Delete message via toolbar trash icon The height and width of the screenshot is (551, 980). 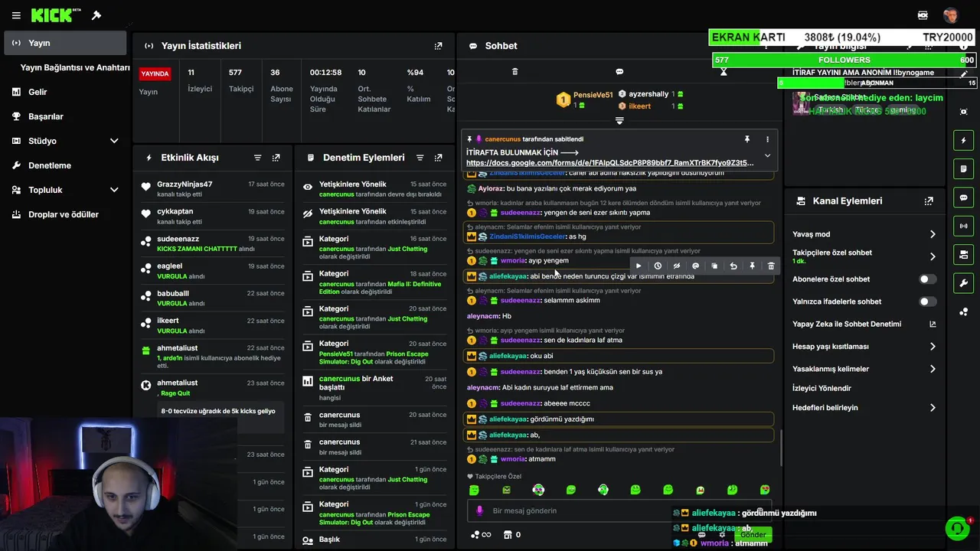point(771,266)
